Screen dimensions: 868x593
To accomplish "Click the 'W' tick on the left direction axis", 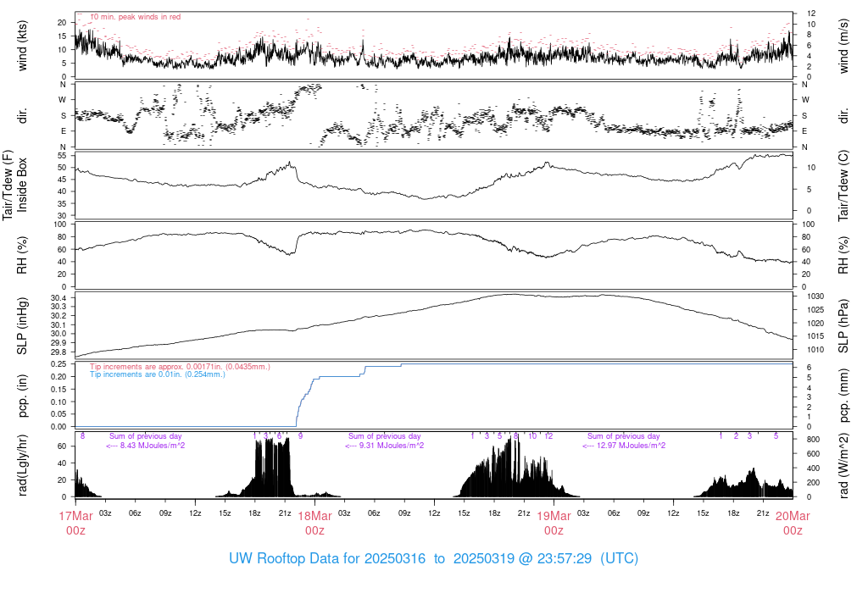I will (63, 100).
